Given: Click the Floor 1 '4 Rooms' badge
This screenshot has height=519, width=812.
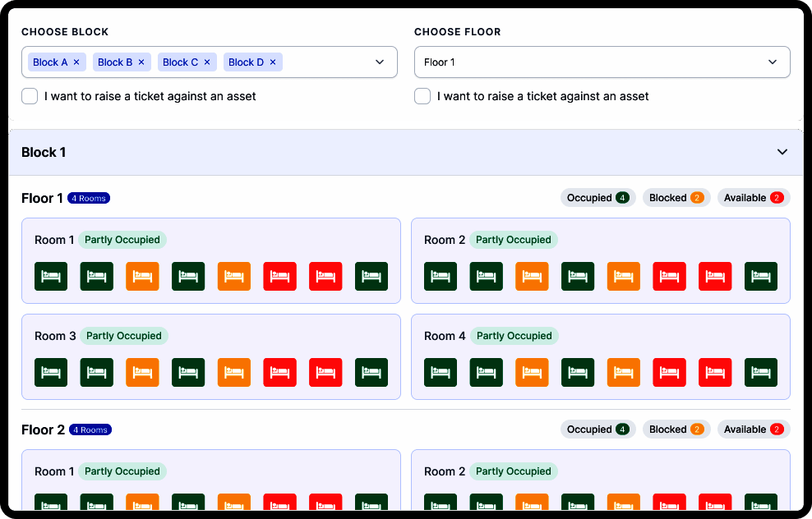Looking at the screenshot, I should pos(89,198).
